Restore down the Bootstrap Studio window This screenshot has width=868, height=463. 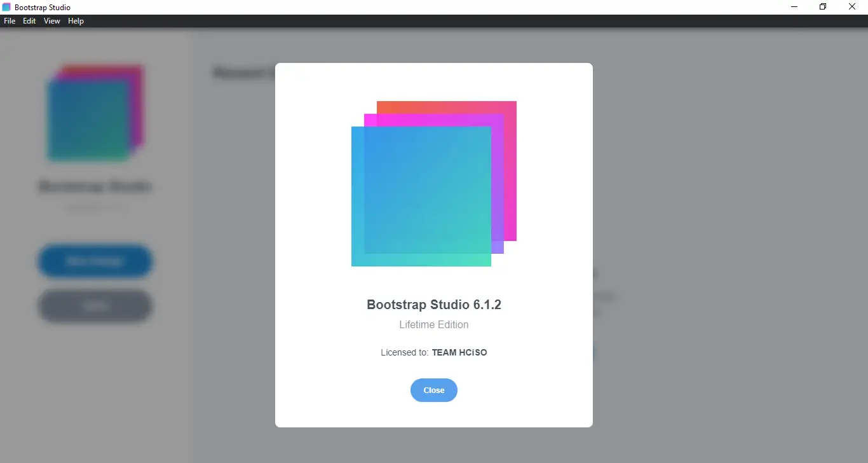pos(823,7)
